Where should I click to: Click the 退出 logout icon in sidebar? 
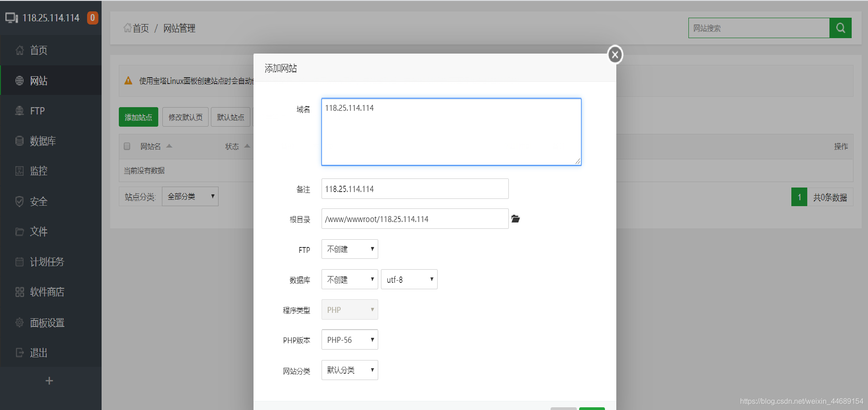click(x=20, y=353)
